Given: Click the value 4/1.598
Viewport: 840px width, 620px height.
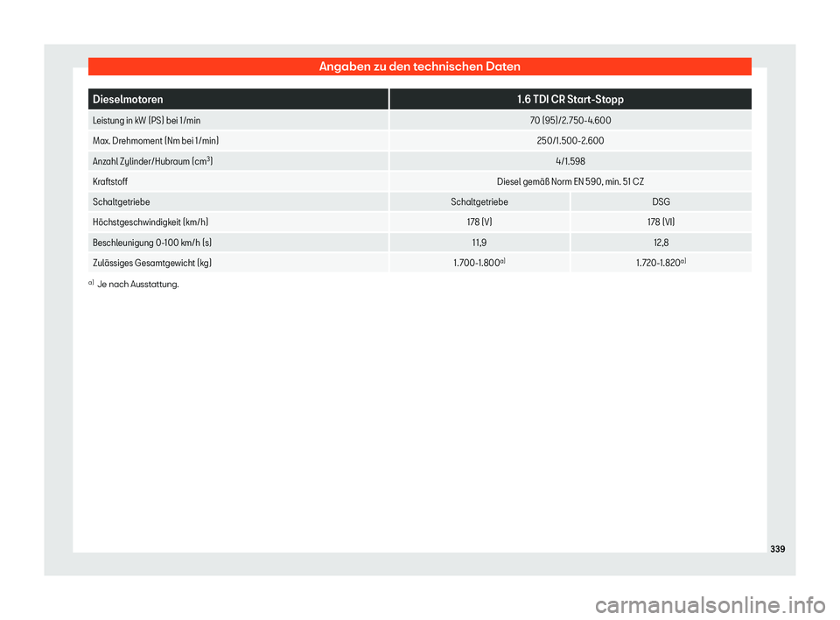Looking at the screenshot, I should click(570, 161).
